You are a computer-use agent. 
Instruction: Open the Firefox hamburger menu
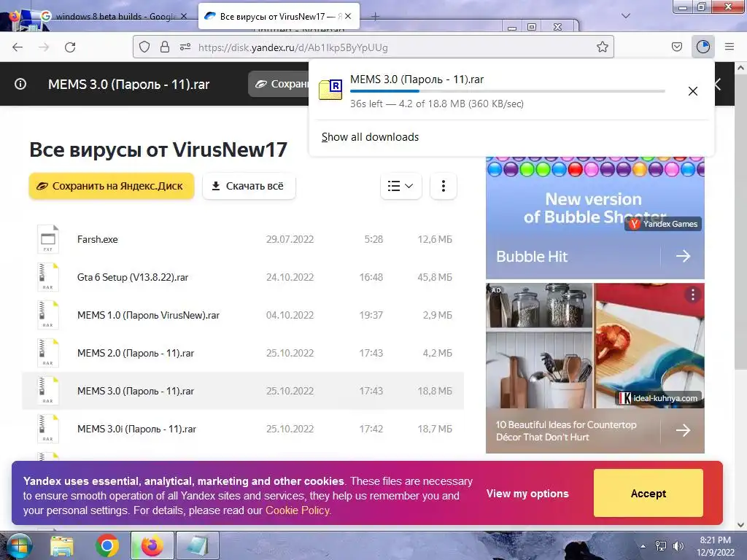pyautogui.click(x=729, y=47)
